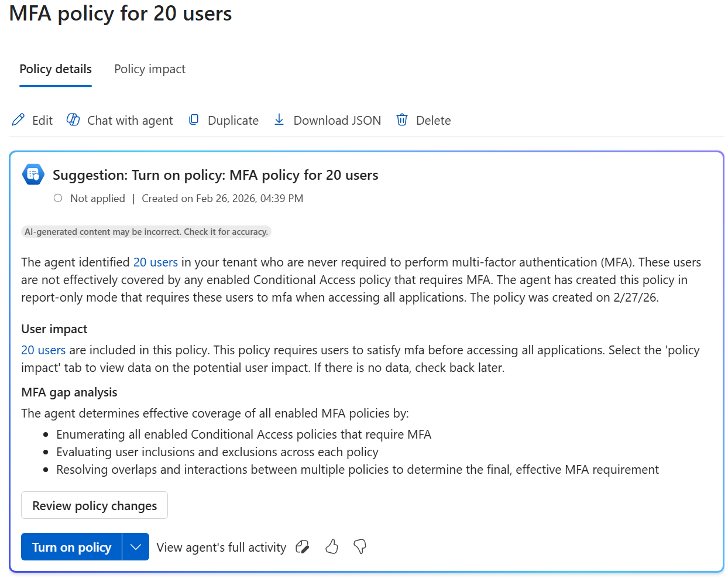Click the Not applied status text
The width and height of the screenshot is (728, 578).
point(98,199)
